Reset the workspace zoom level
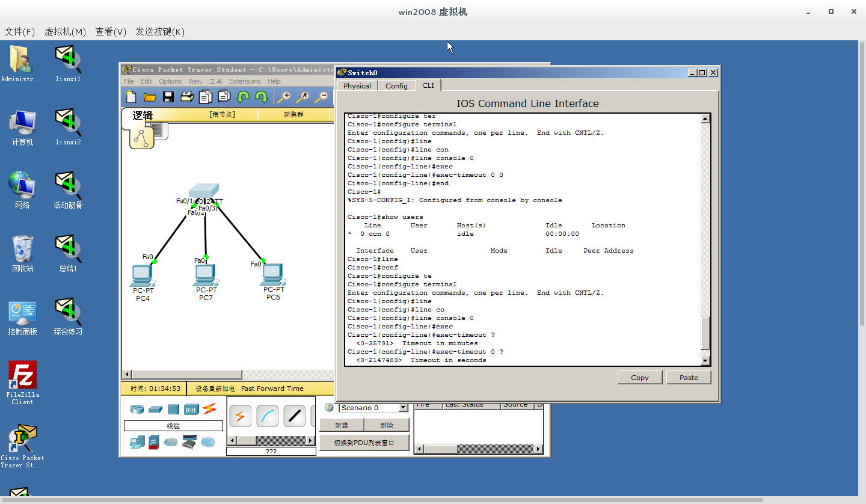The height and width of the screenshot is (504, 866). pos(304,97)
